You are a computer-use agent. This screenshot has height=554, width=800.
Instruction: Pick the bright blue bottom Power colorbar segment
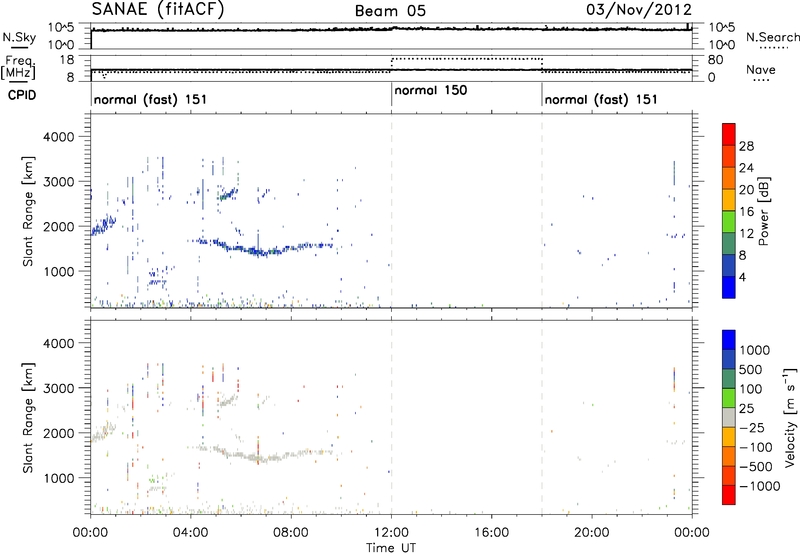pos(729,287)
